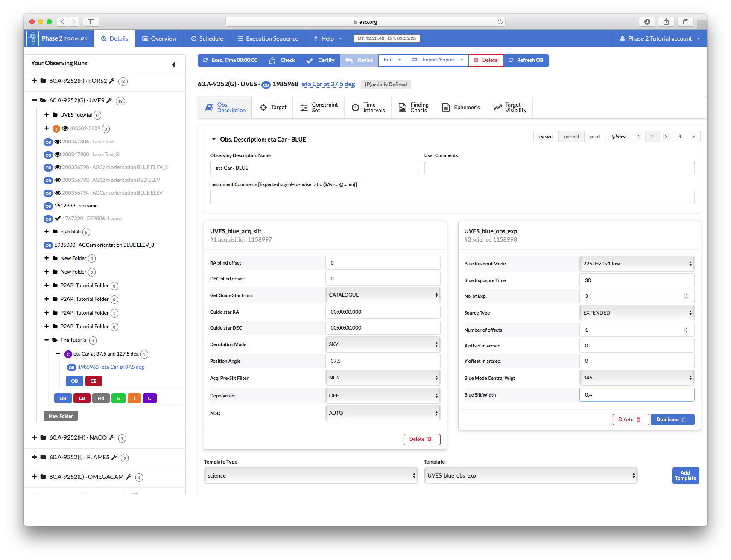Click the purple C item button
Viewport: 731px width, 560px height.
149,398
